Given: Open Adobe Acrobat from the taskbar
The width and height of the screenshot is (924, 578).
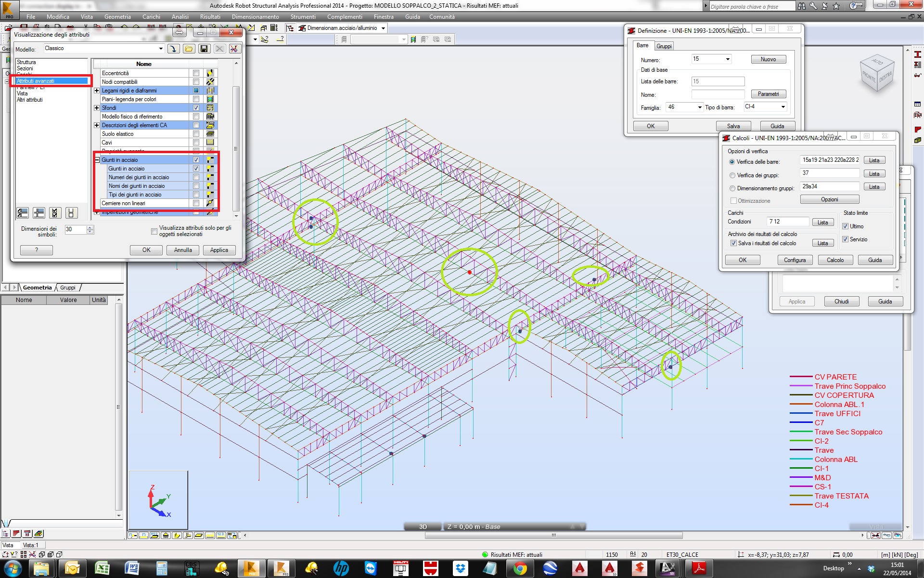Looking at the screenshot, I should 699,568.
